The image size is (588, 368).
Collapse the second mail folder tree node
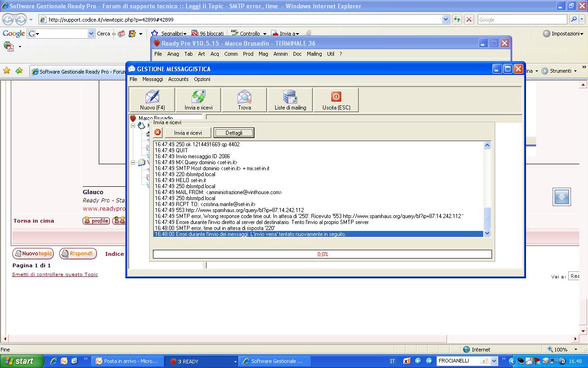(x=133, y=162)
